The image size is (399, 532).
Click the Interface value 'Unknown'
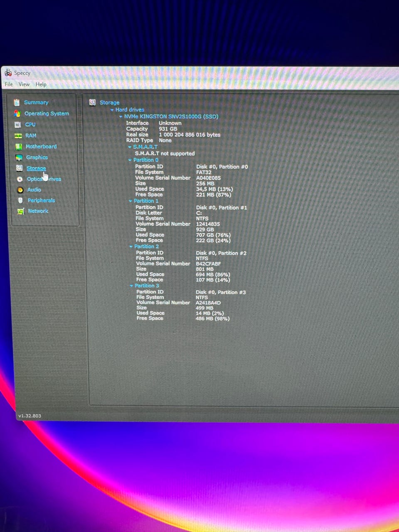(170, 123)
